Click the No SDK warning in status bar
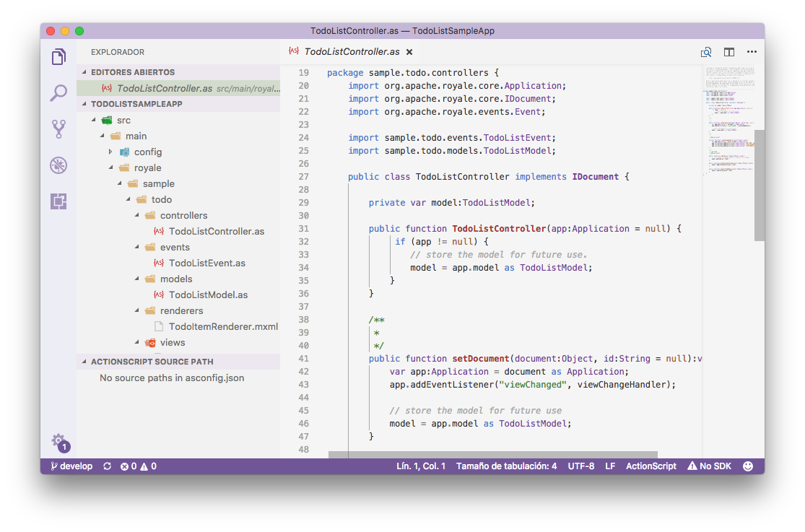 710,466
